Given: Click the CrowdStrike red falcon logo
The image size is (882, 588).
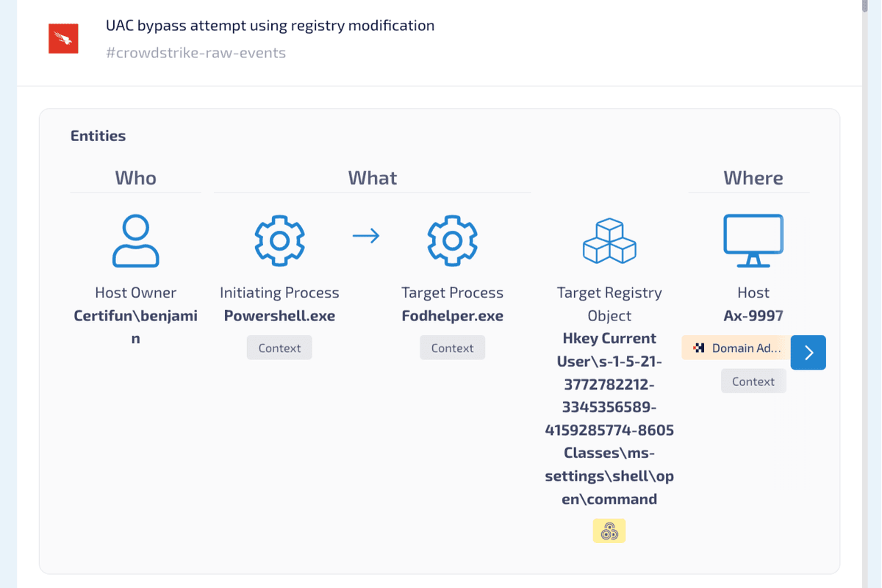Looking at the screenshot, I should (x=63, y=38).
